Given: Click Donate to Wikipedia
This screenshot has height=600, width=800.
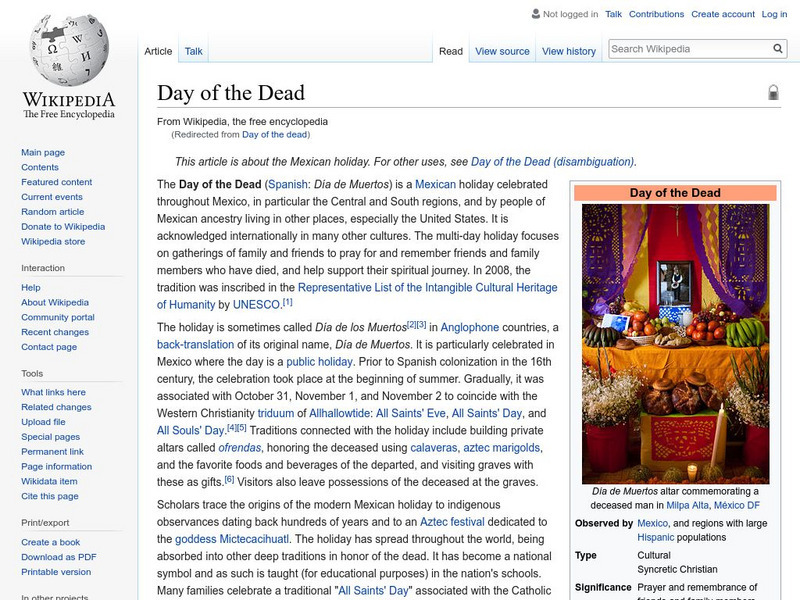Looking at the screenshot, I should [63, 226].
